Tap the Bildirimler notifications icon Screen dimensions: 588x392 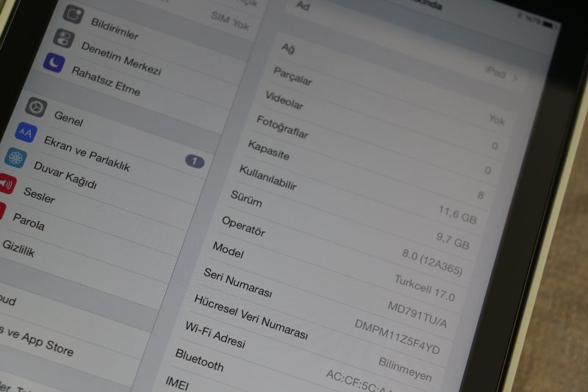pos(73,14)
